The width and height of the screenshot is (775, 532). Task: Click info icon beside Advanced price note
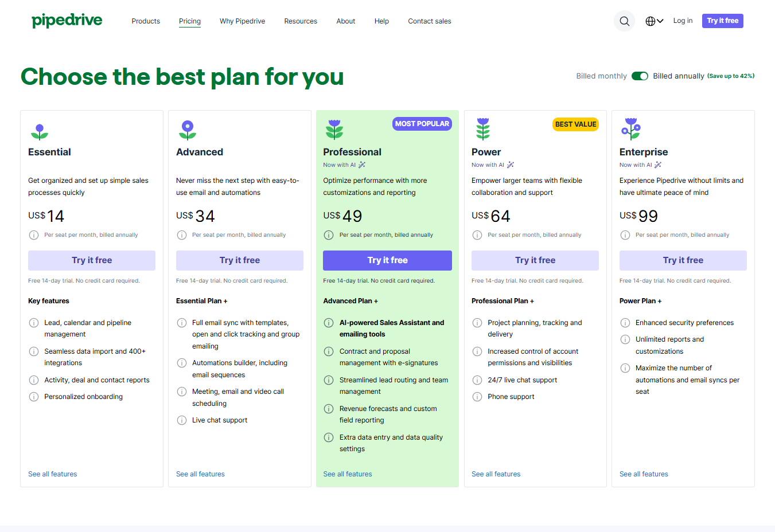pyautogui.click(x=182, y=235)
